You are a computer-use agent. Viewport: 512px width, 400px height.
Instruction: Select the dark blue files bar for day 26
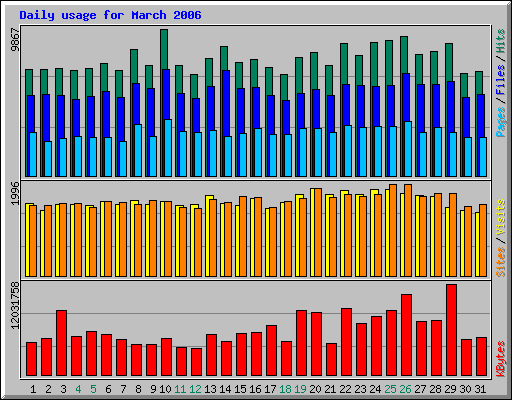coord(406,97)
